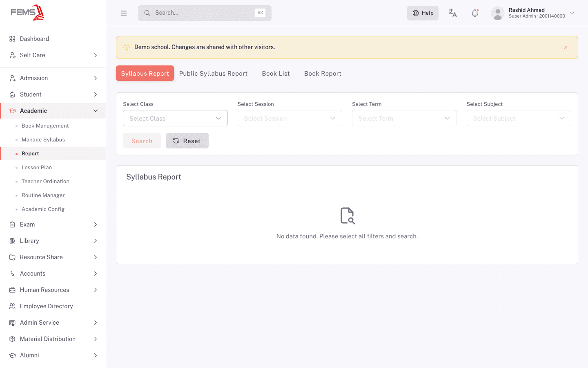Screen dimensions: 588x368
Task: Open the notifications bell
Action: tap(475, 13)
